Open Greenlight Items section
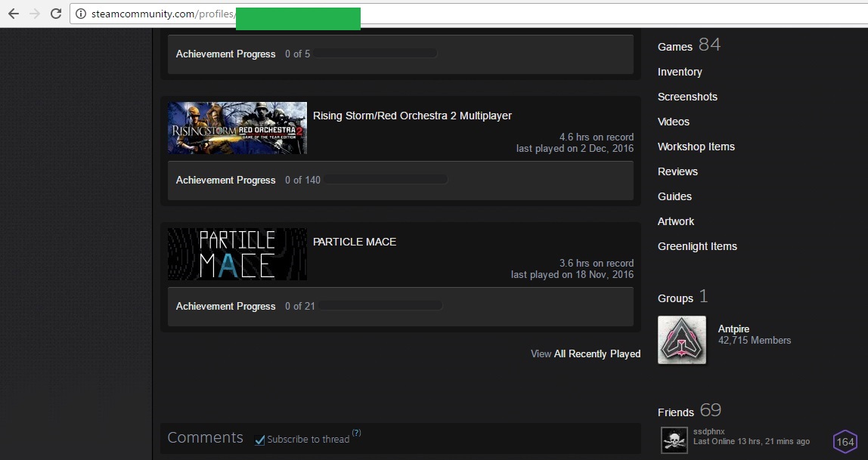 [x=697, y=246]
